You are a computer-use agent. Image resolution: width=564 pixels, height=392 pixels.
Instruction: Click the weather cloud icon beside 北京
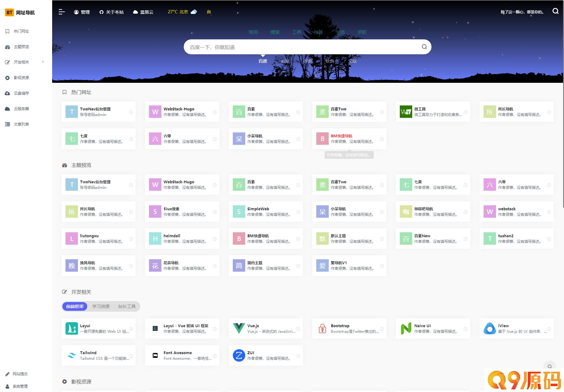pos(194,12)
